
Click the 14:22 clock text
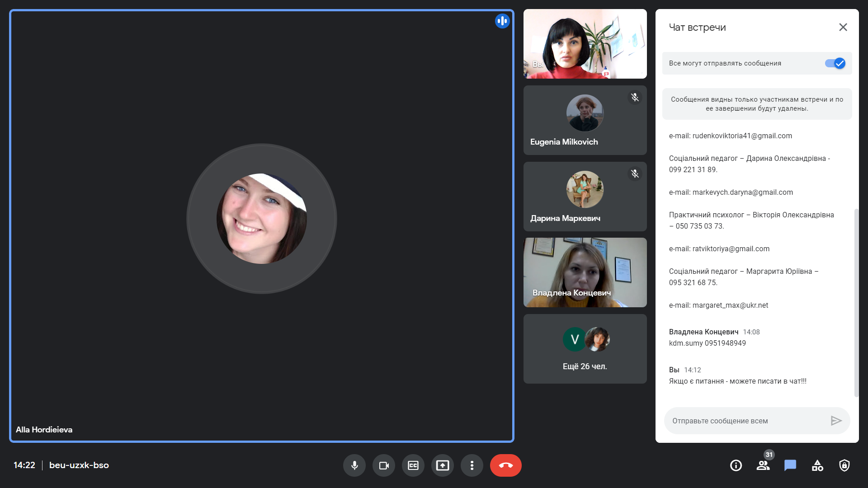(x=24, y=465)
